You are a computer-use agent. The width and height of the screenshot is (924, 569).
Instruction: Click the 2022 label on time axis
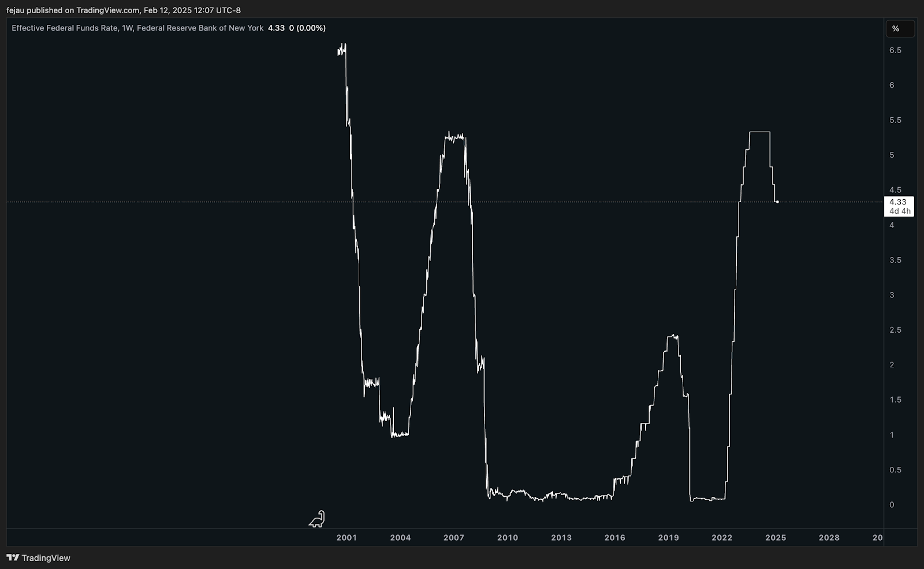click(722, 537)
